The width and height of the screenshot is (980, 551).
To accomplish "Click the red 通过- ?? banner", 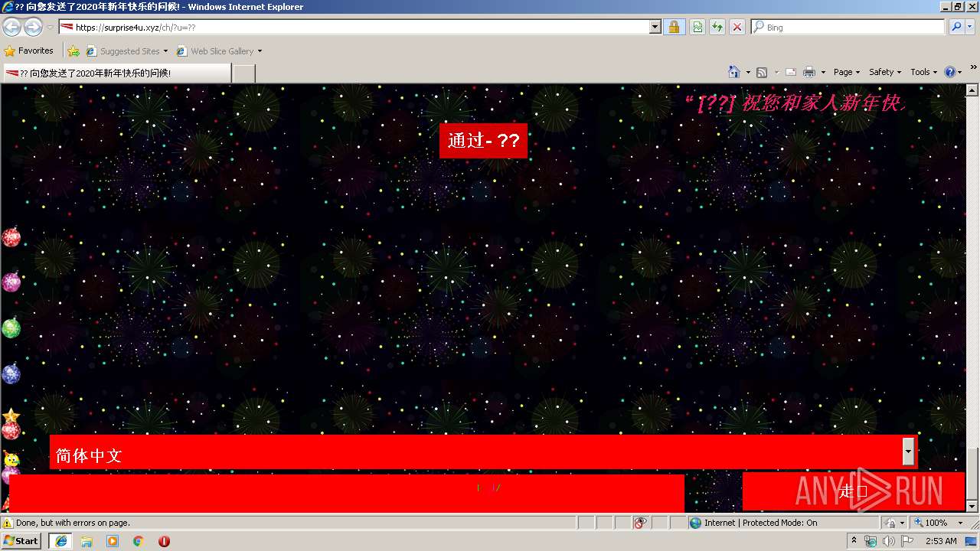I will (x=483, y=141).
